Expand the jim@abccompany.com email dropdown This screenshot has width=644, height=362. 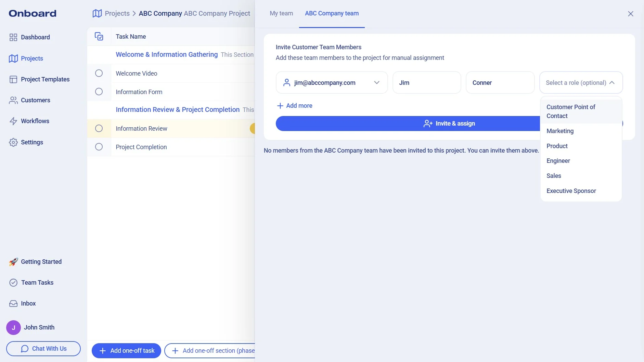377,82
